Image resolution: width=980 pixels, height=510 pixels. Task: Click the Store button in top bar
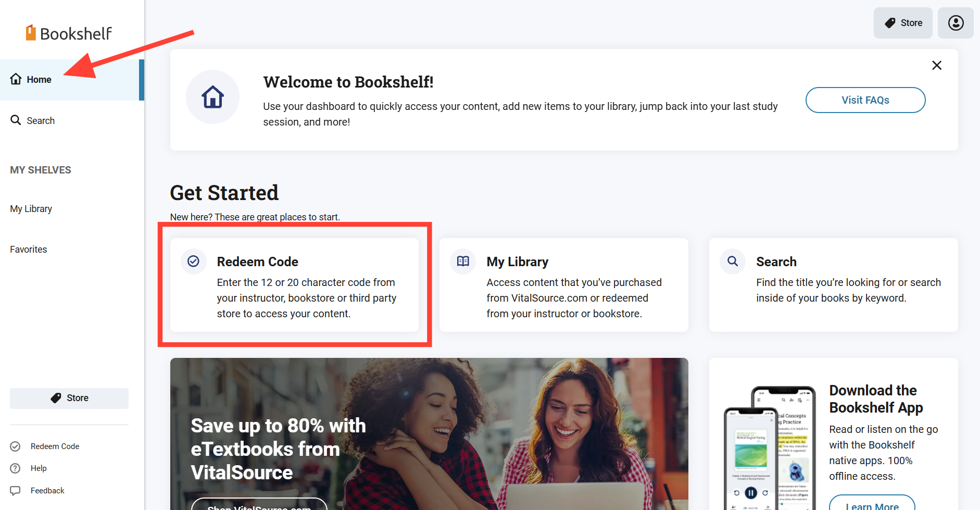click(903, 23)
